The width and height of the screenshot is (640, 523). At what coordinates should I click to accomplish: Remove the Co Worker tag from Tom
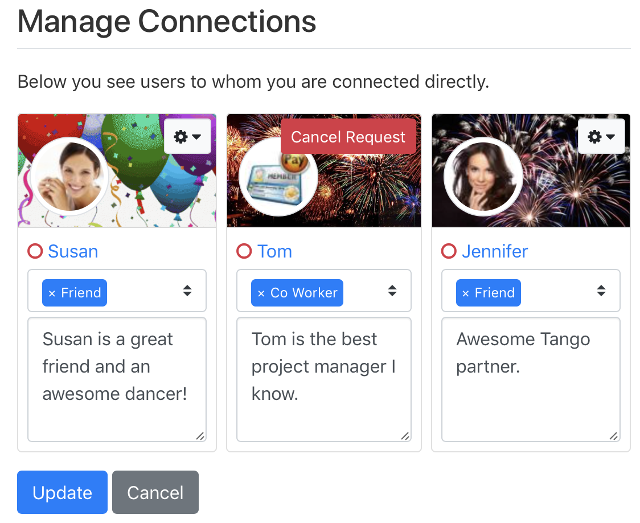[261, 293]
